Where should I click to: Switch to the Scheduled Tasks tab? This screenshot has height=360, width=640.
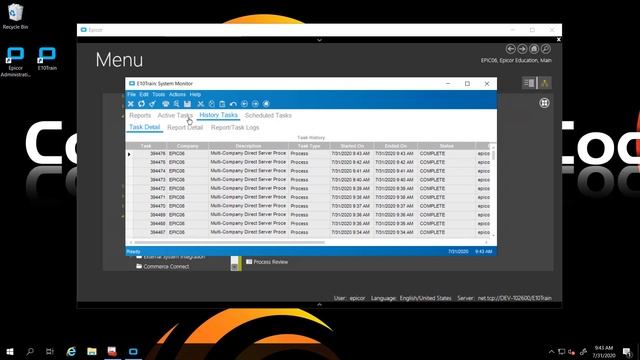click(268, 116)
